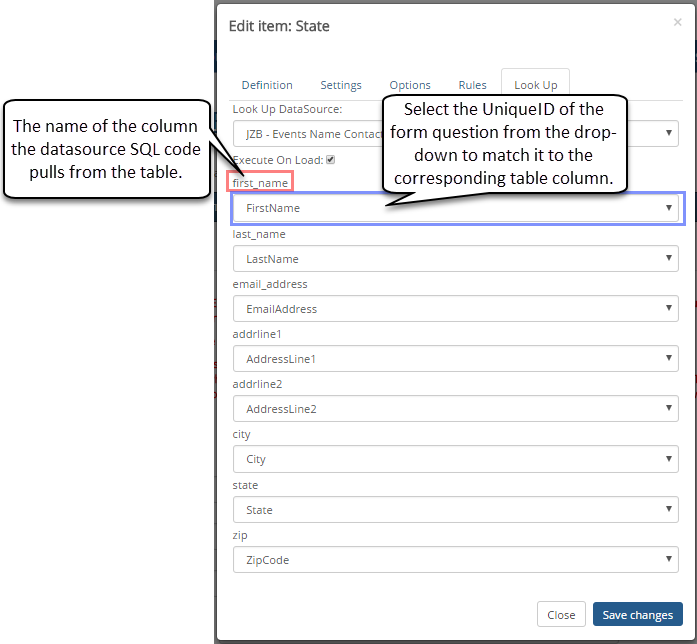Click the email_address column label
The image size is (697, 644).
[x=270, y=284]
